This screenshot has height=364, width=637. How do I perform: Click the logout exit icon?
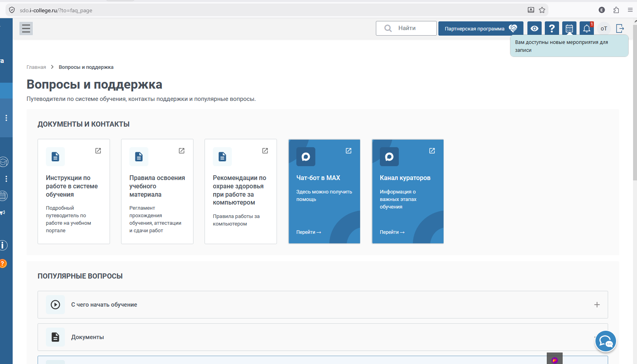tap(620, 28)
